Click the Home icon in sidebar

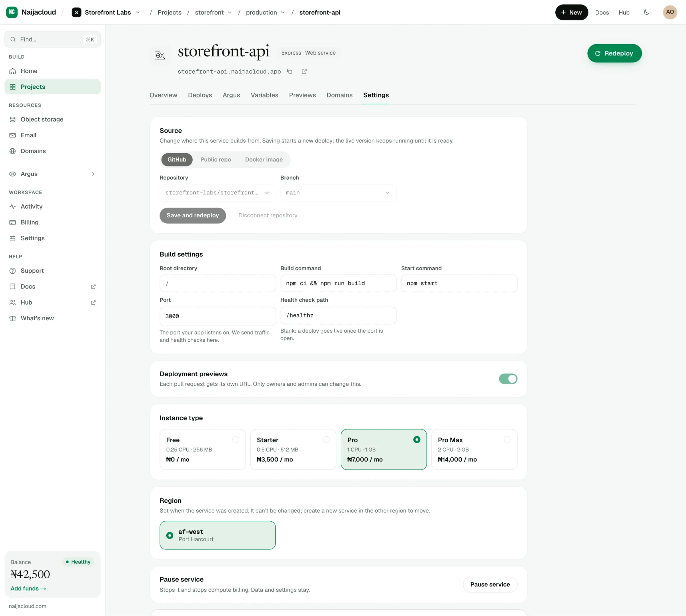click(x=13, y=71)
